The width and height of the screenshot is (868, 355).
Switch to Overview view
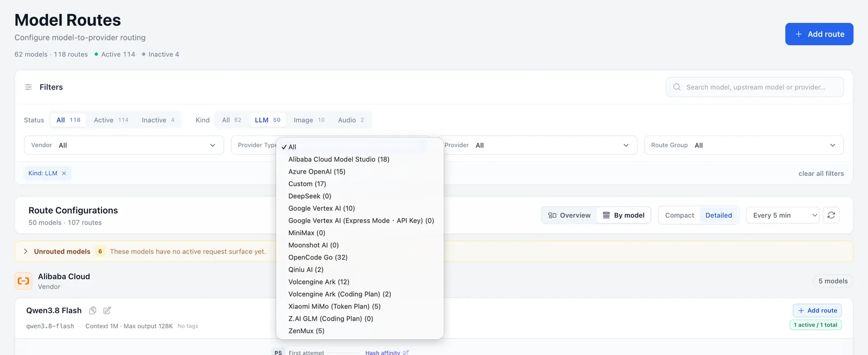point(569,215)
